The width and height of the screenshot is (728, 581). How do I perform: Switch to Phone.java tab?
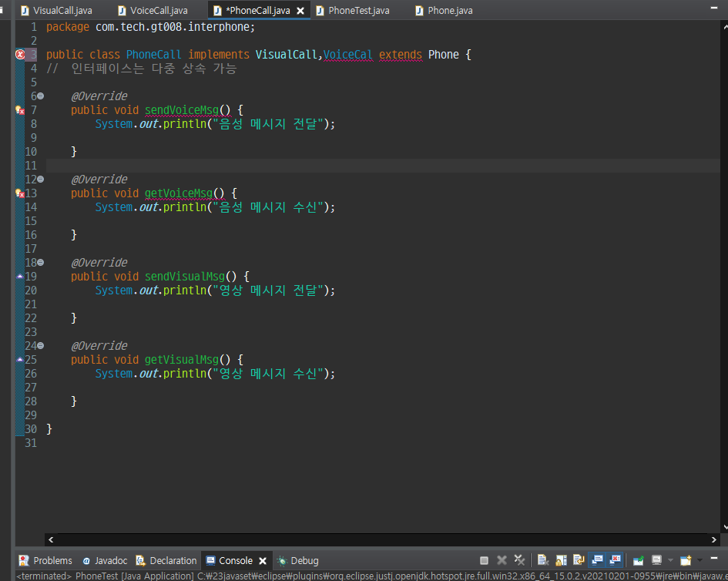[x=445, y=10]
